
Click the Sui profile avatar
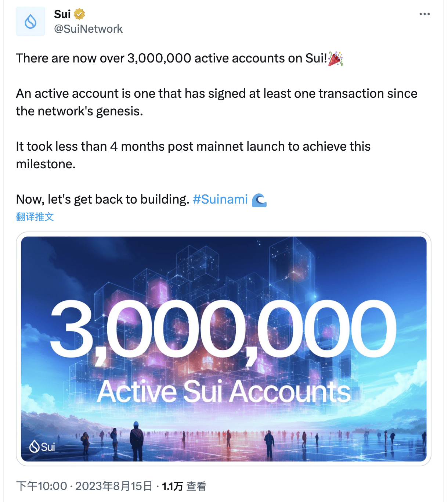click(30, 21)
